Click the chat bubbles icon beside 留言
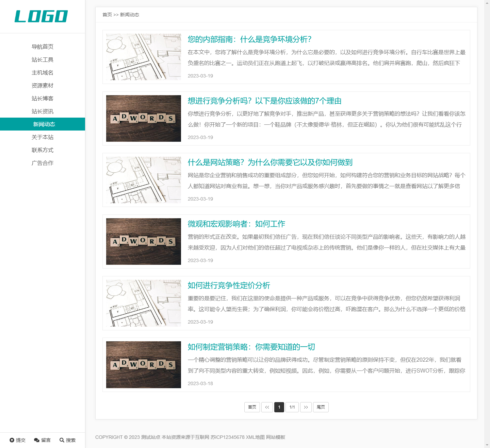The image size is (490, 448). tap(37, 440)
